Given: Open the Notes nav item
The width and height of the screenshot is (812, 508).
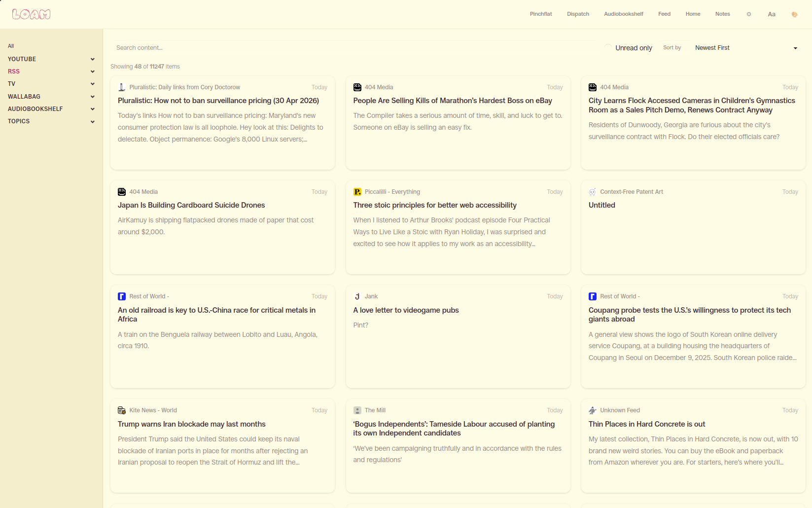Looking at the screenshot, I should 722,14.
